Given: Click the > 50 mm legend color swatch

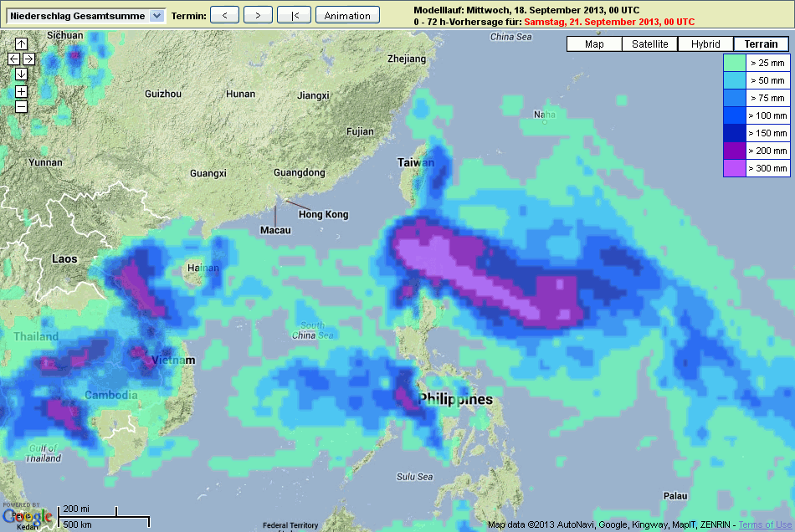Looking at the screenshot, I should 735,80.
